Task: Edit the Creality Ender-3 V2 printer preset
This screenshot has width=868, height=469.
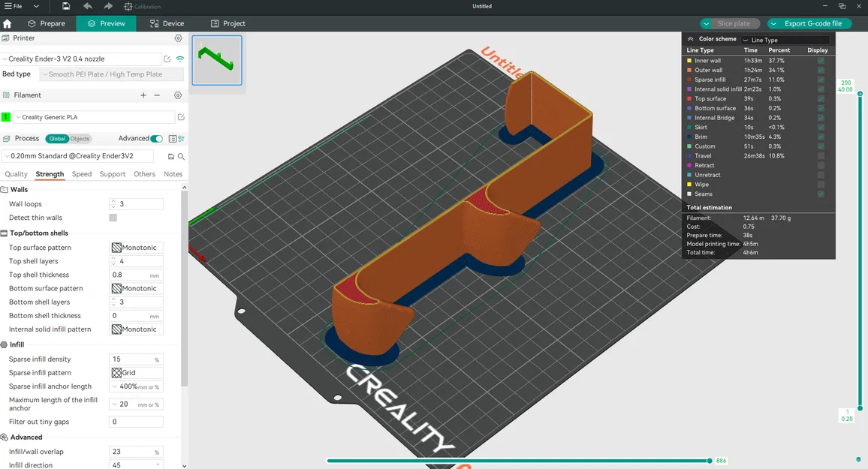Action: [167, 59]
